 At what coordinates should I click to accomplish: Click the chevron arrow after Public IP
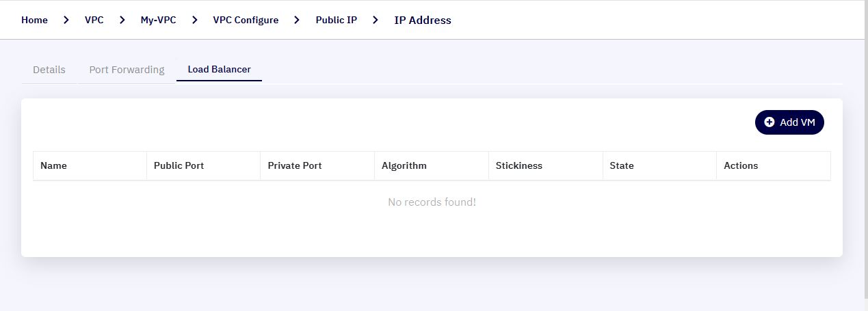(x=376, y=20)
